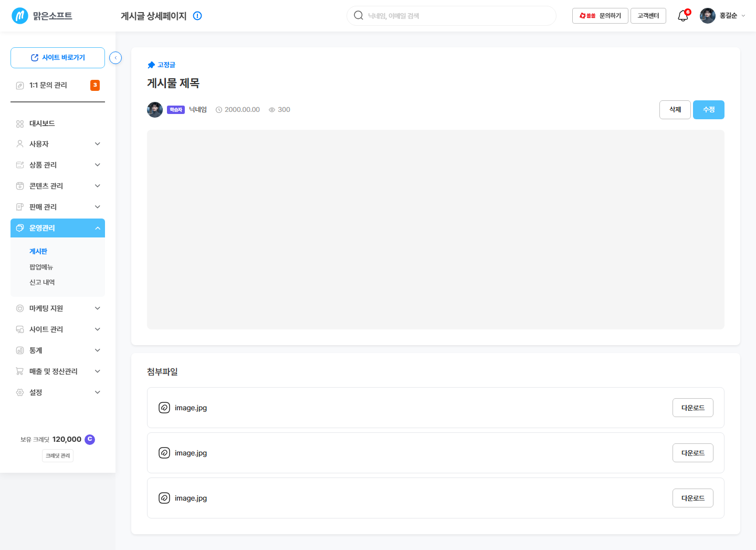
Task: Click the 쏠쏠 문의하기 button
Action: pos(600,16)
